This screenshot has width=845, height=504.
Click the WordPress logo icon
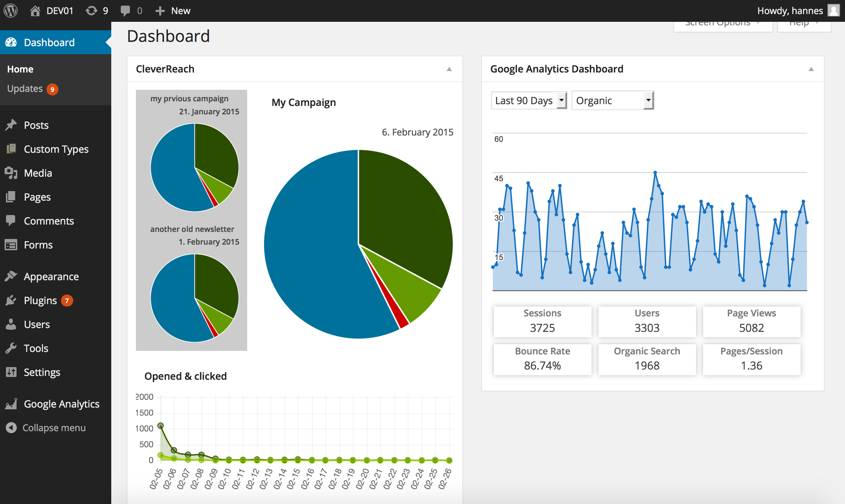(x=11, y=11)
